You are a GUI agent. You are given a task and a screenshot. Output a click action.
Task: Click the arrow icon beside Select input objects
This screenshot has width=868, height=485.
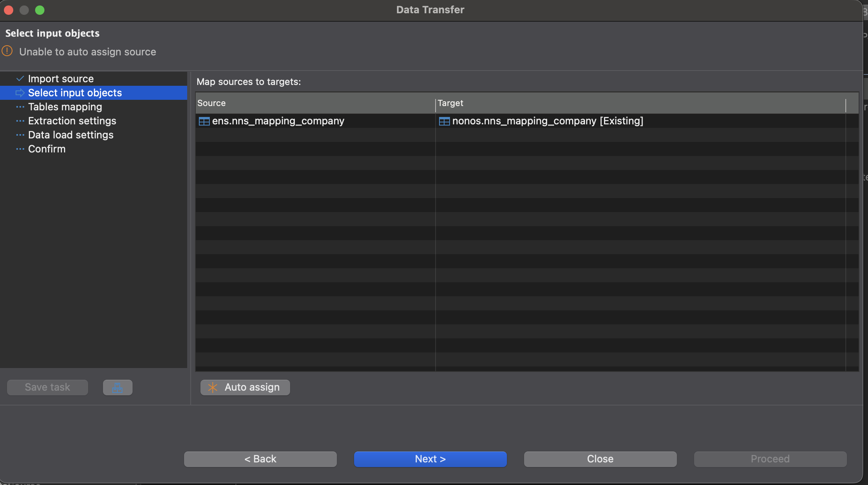(20, 93)
